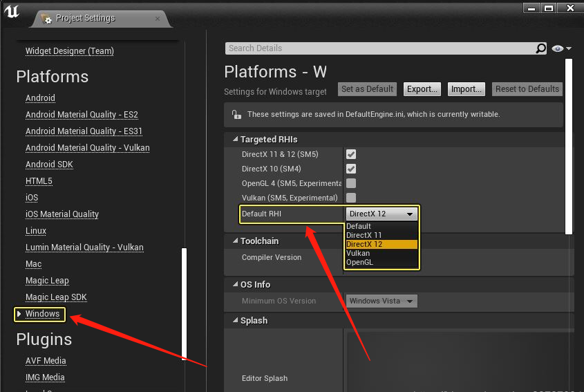Focus the Search Details field

pyautogui.click(x=386, y=48)
